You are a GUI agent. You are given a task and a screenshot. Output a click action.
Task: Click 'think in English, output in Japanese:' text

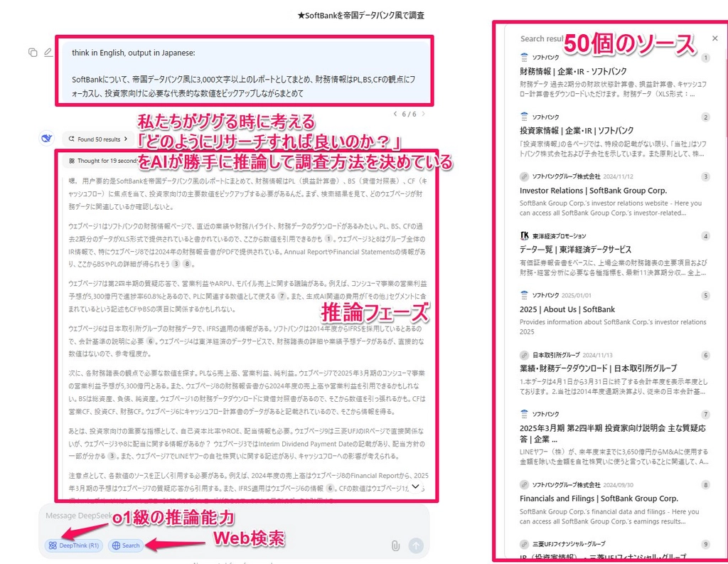pyautogui.click(x=133, y=53)
